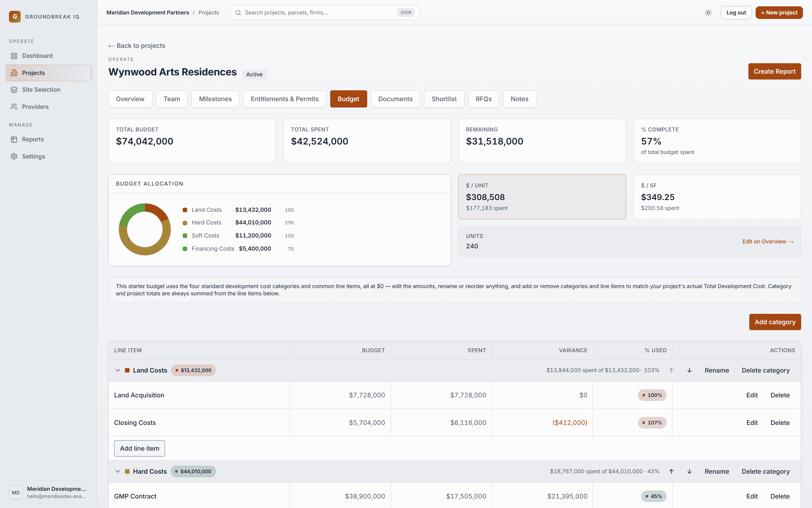Open the Entitlements & Permits tab
The width and height of the screenshot is (812, 508).
(284, 99)
